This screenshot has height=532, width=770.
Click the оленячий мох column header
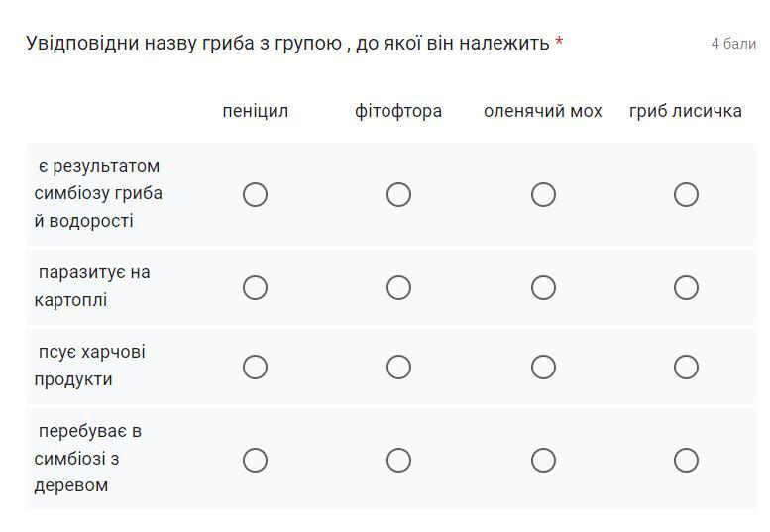543,111
